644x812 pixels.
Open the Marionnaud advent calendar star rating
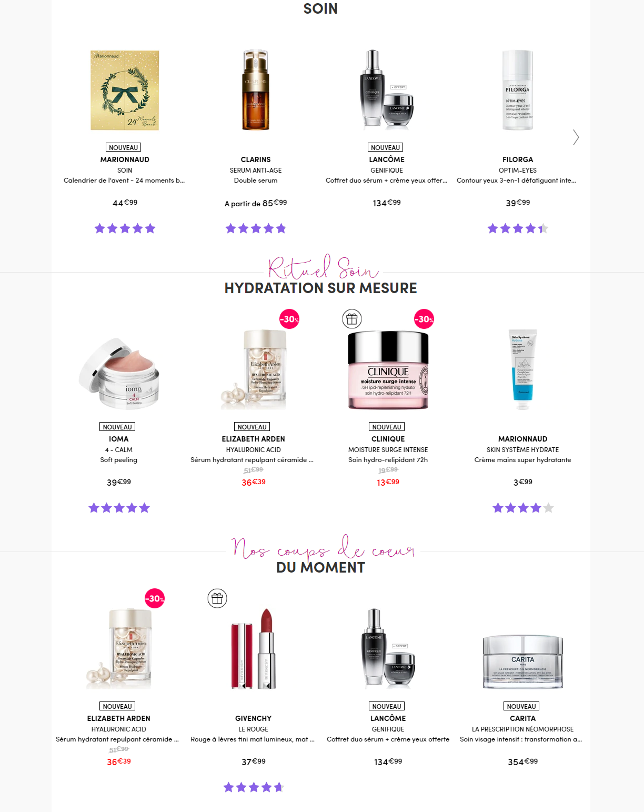[125, 228]
